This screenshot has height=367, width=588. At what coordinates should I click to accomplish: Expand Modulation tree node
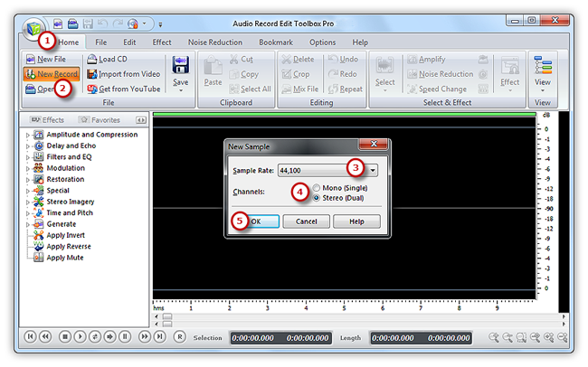click(x=28, y=169)
